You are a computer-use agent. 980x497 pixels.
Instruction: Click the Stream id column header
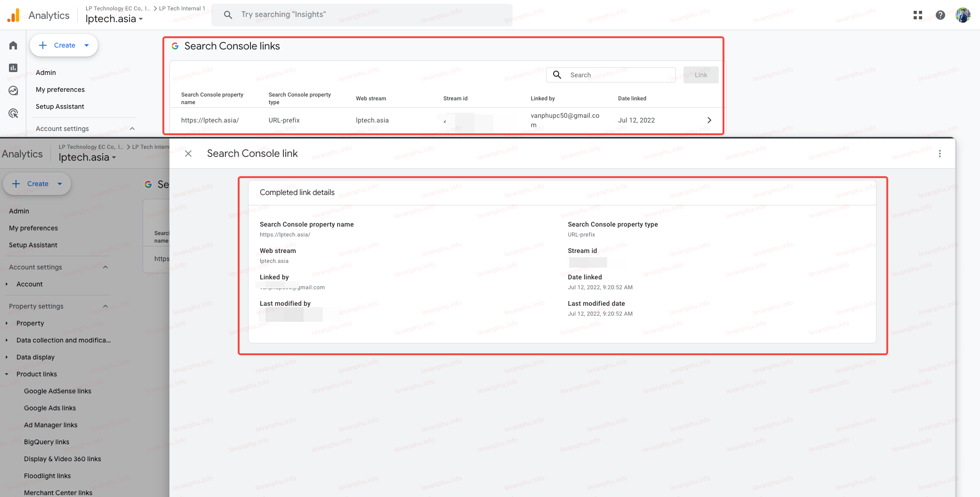click(x=455, y=98)
